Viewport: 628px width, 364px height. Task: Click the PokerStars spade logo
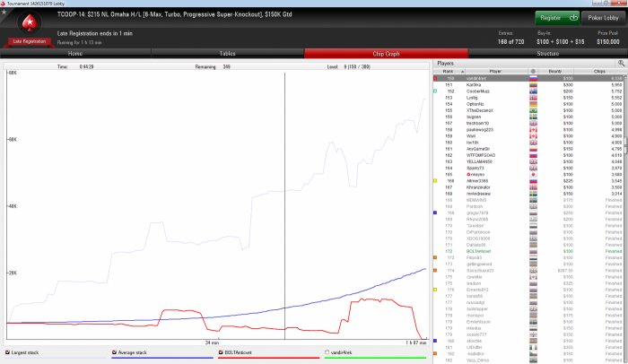point(30,23)
